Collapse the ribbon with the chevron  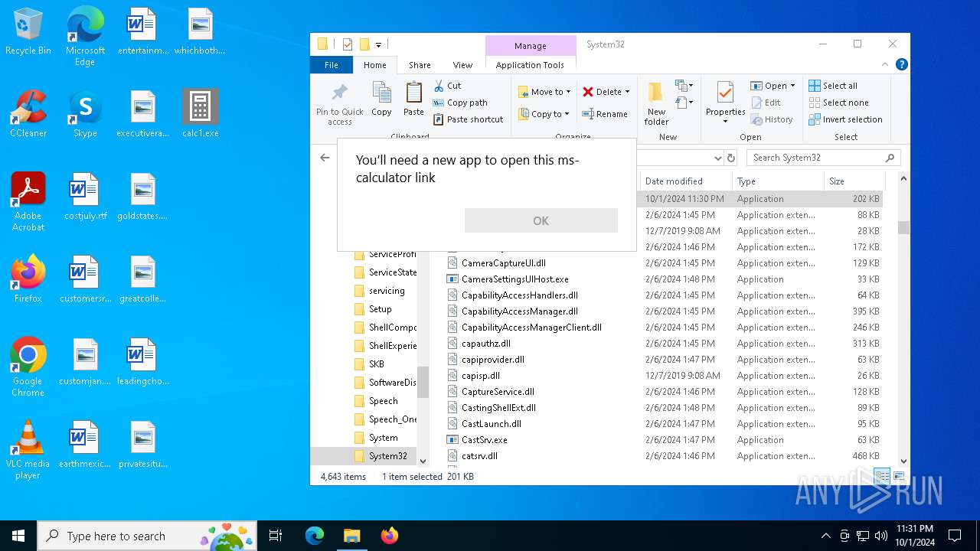885,65
